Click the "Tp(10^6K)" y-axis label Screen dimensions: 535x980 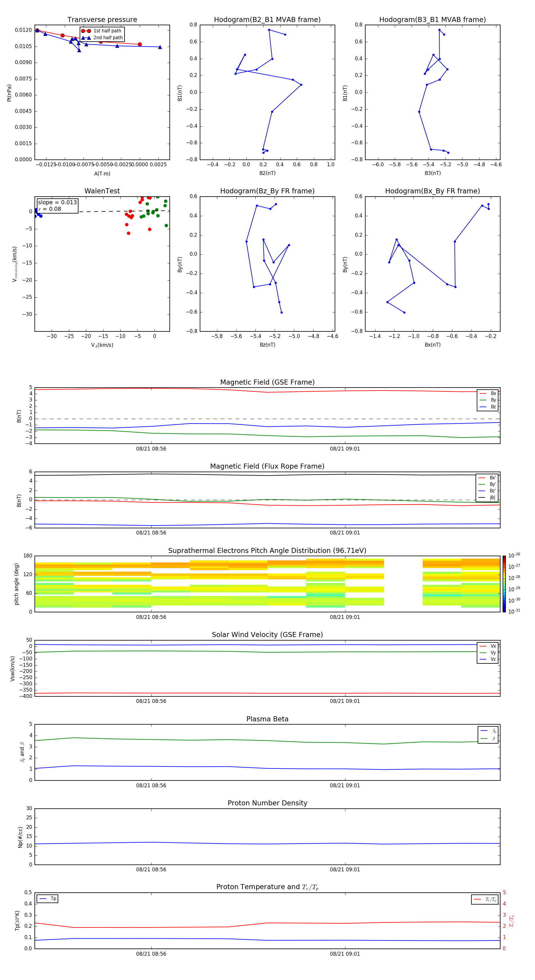pos(17,921)
